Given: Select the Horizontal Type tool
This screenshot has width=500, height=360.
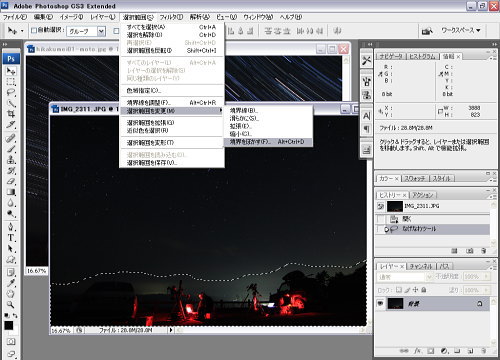Looking at the screenshot, I should tap(11, 238).
